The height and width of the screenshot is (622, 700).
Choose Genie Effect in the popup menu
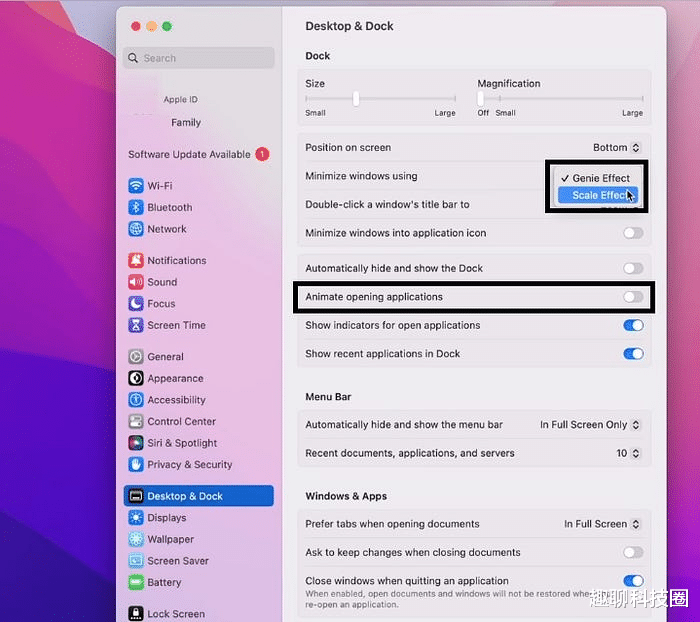click(x=598, y=178)
